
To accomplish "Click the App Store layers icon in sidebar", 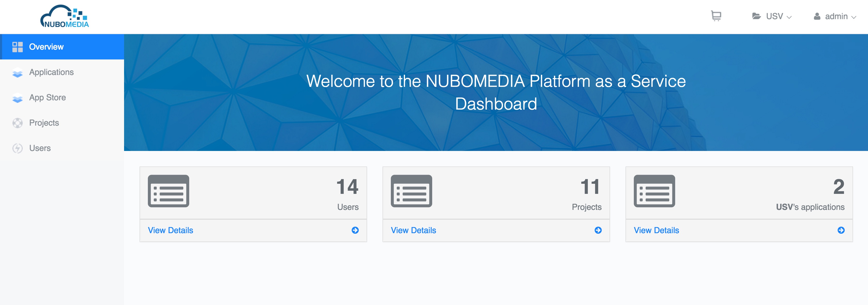I will (18, 98).
